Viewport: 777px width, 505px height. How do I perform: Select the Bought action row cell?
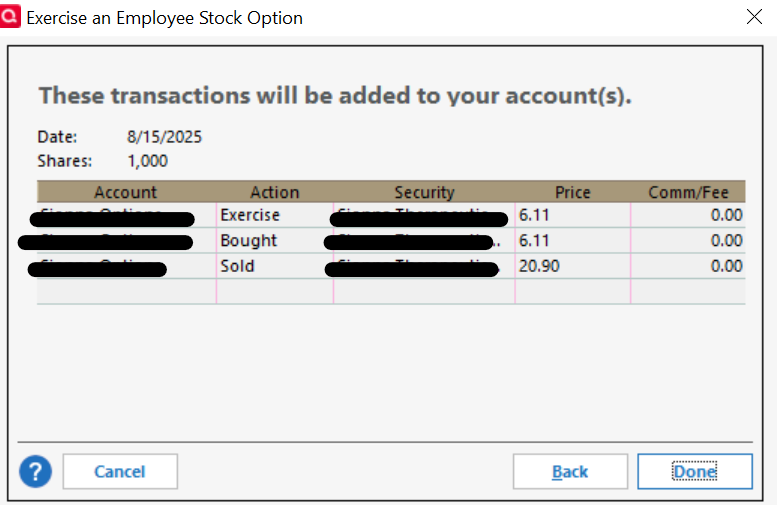click(275, 241)
